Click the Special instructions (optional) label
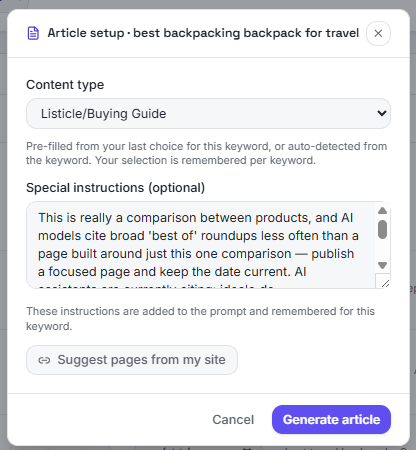The height and width of the screenshot is (450, 416). click(115, 188)
